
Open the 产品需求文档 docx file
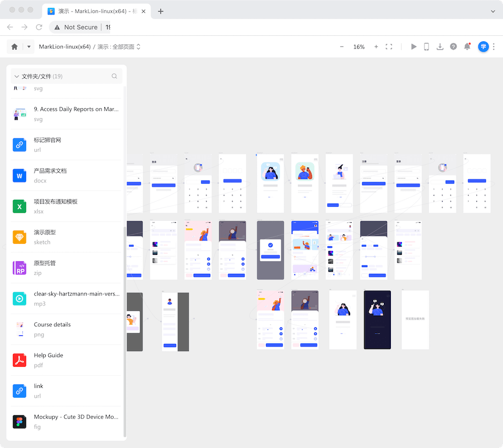50,175
